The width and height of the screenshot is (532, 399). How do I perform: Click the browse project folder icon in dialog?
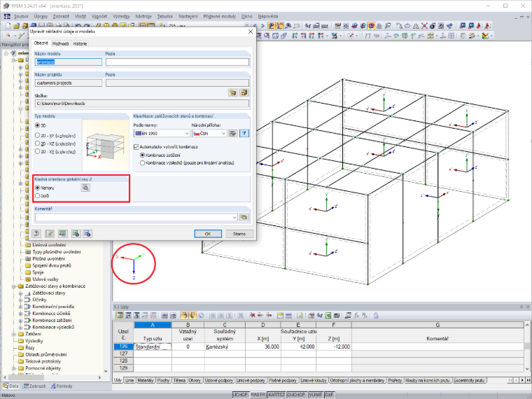coord(232,92)
